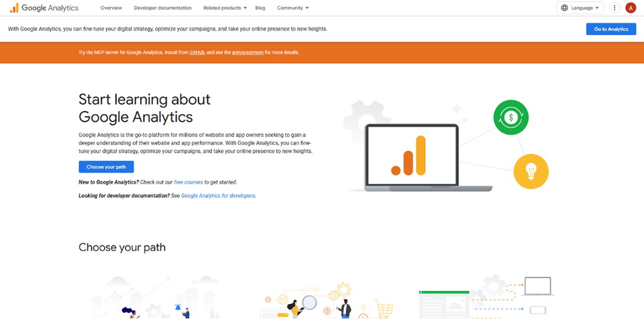Open the account avatar labeled A

coord(630,8)
